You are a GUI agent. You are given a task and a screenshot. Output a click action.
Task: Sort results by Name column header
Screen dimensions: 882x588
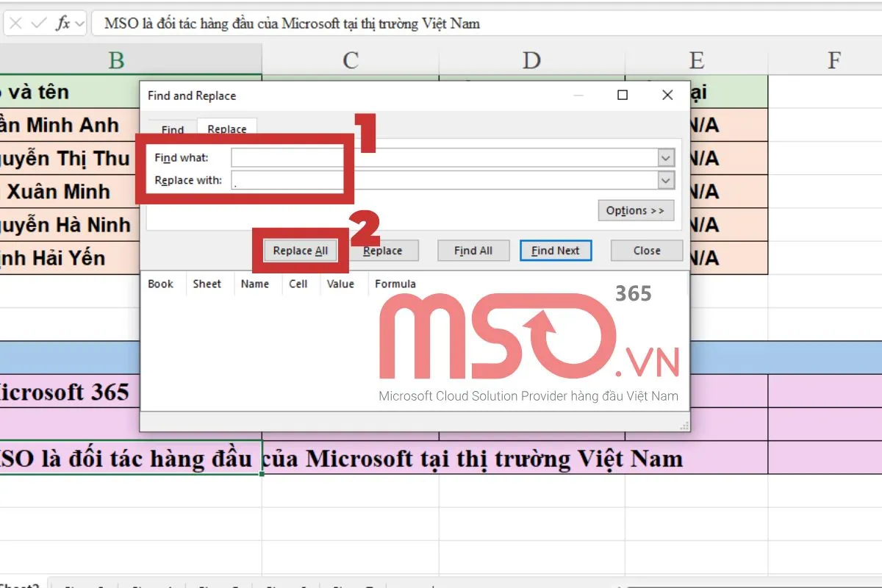[x=255, y=284]
